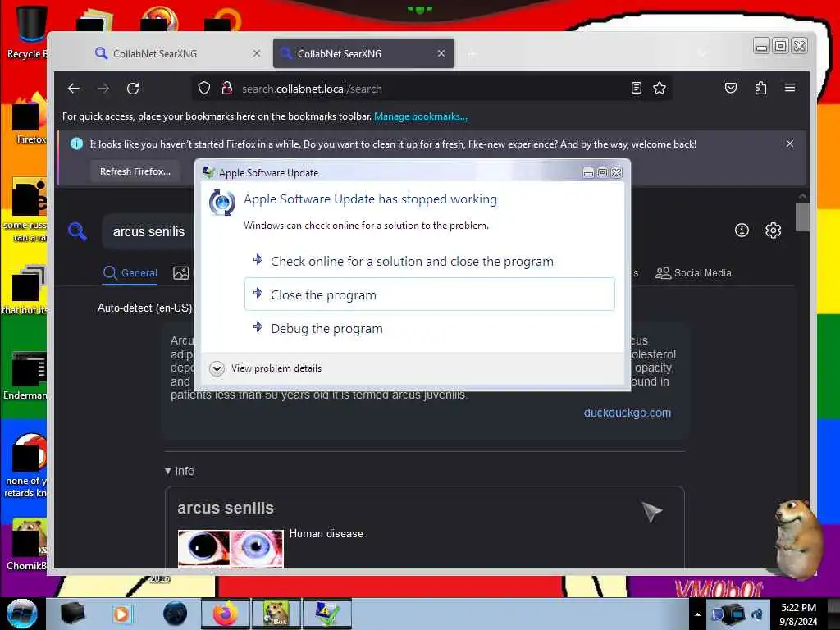Viewport: 840px width, 630px height.
Task: Open the SearXNG info about icon
Action: tap(742, 231)
